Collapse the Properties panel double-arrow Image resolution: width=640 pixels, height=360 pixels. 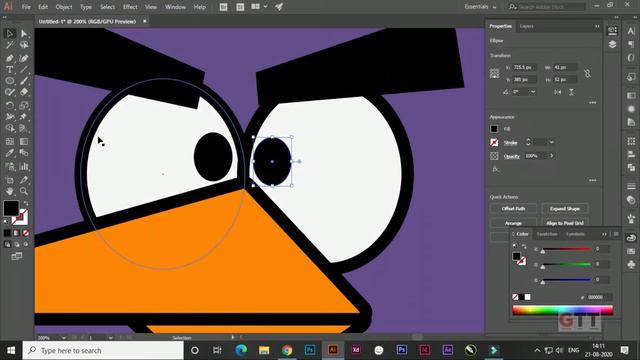[597, 26]
